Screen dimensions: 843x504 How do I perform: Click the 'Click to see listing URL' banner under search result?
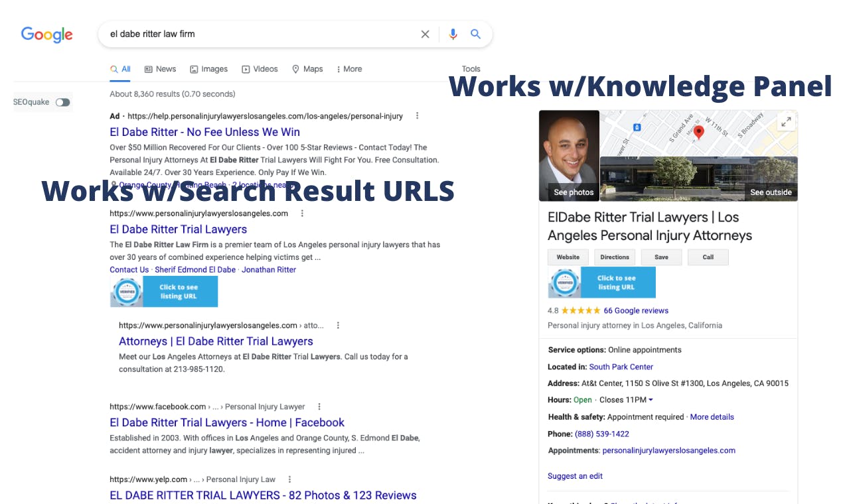(164, 292)
